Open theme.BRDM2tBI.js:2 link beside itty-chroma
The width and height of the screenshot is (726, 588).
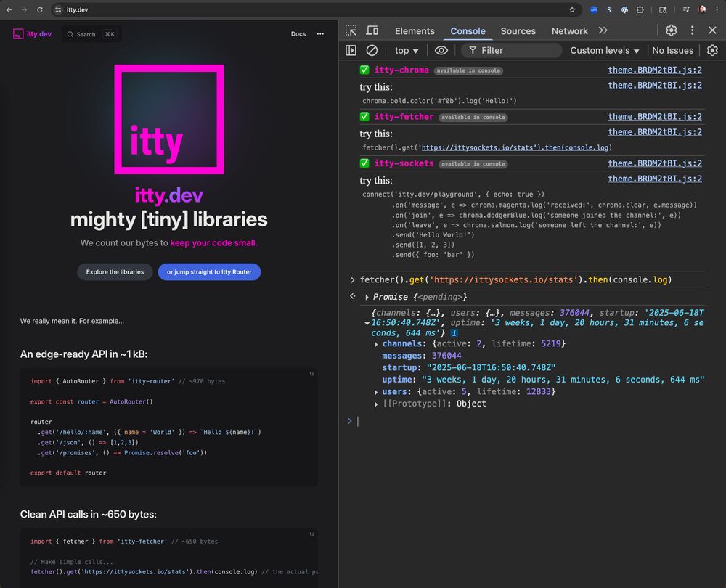[655, 70]
